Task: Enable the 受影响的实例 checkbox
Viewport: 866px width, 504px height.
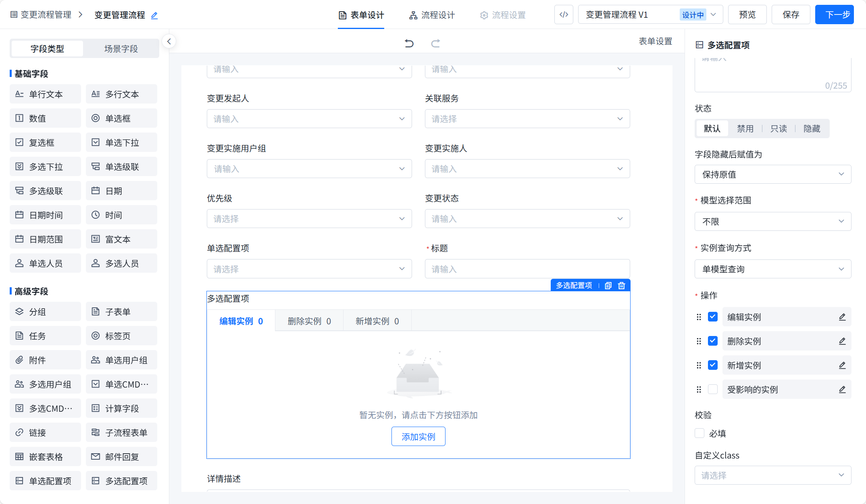Action: pos(713,390)
